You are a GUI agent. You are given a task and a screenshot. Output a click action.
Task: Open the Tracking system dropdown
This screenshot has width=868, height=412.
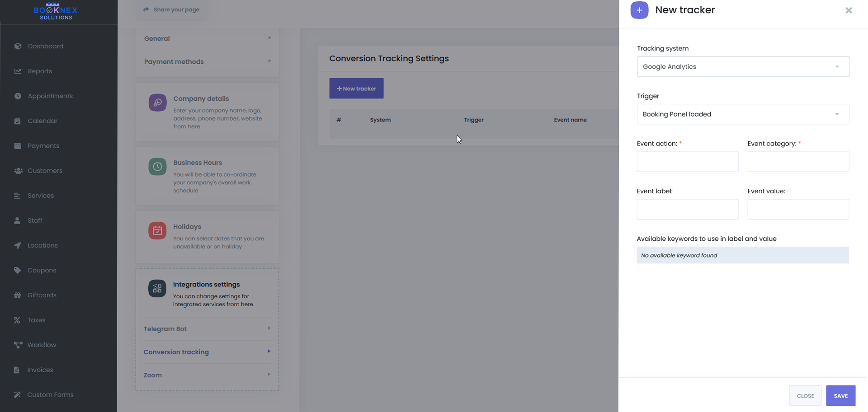coord(742,66)
